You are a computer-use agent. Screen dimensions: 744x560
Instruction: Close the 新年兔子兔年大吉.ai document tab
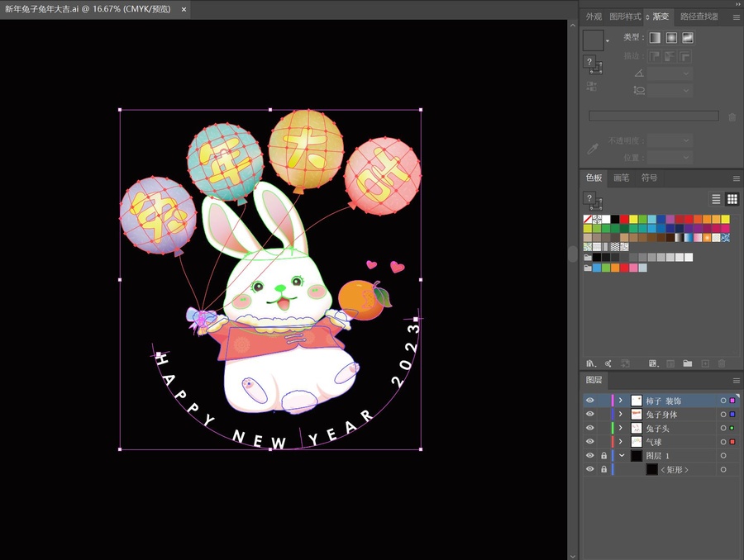coord(184,9)
